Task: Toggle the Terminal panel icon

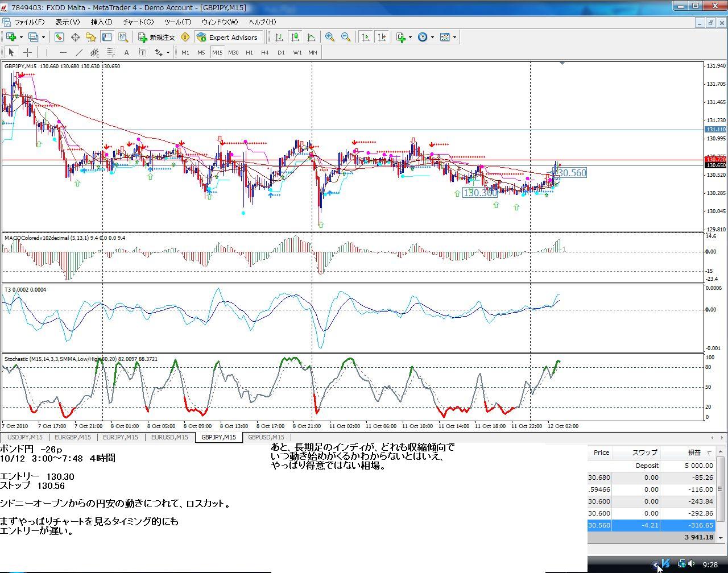Action: tap(107, 37)
